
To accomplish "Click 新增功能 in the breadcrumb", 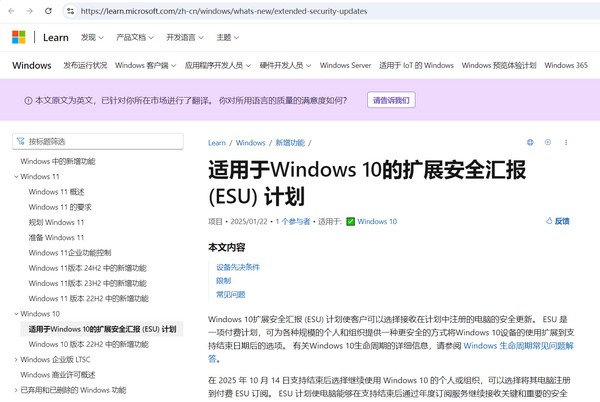I will pyautogui.click(x=290, y=143).
